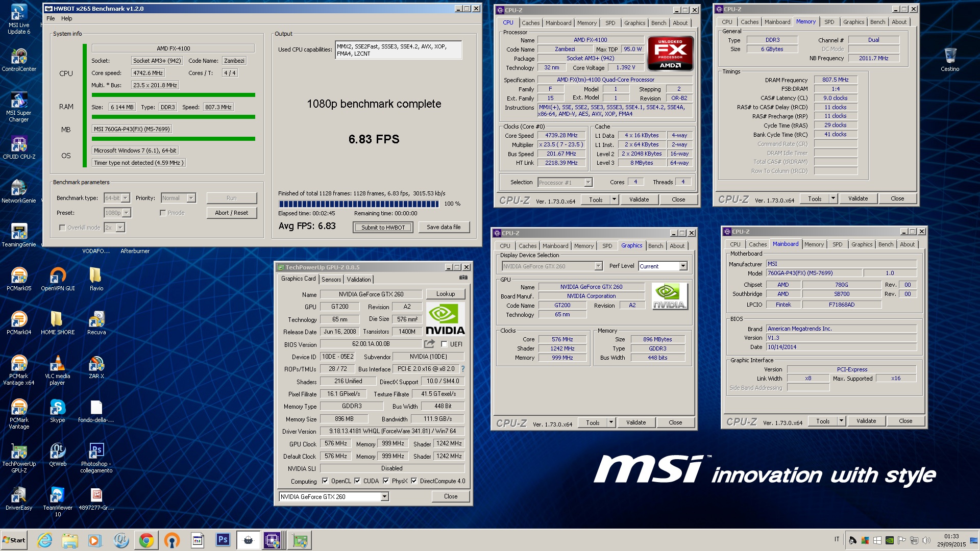Enable the Overkill mode checkbox

[62, 228]
